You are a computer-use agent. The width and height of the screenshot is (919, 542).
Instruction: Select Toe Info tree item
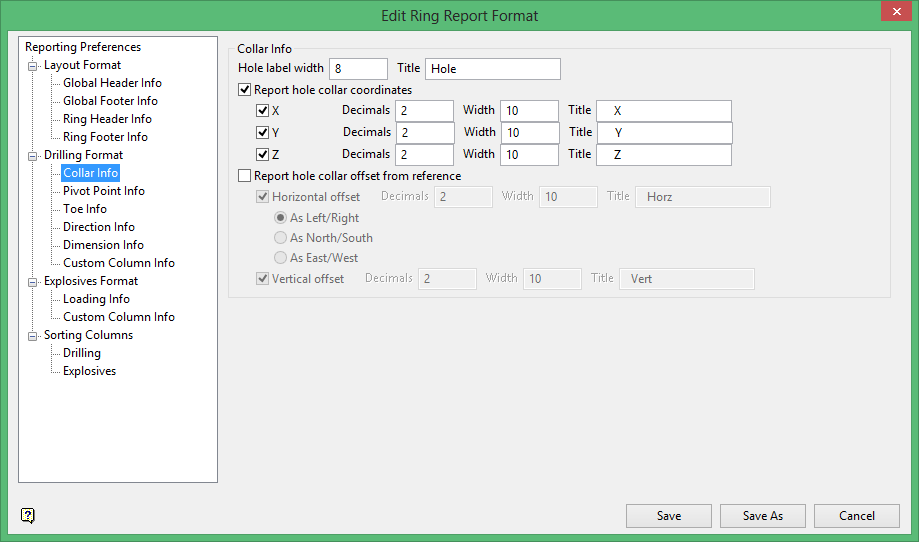[x=85, y=209]
